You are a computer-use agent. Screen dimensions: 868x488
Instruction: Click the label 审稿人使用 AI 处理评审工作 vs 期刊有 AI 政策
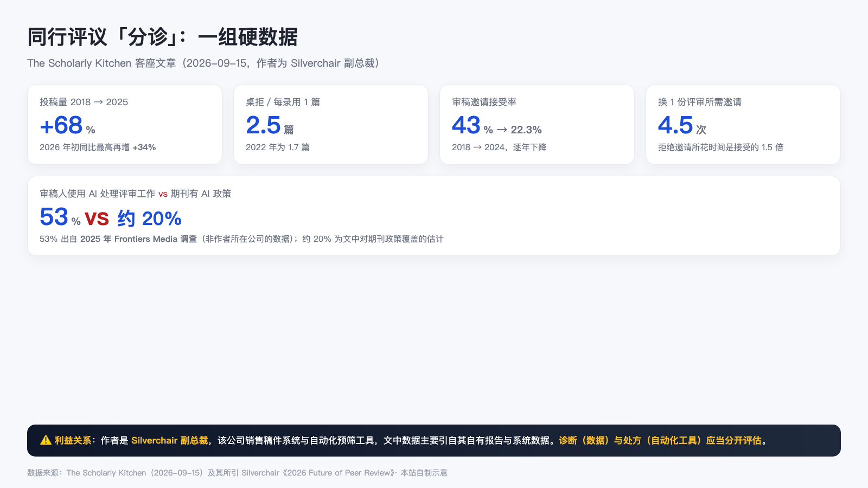coord(136,194)
